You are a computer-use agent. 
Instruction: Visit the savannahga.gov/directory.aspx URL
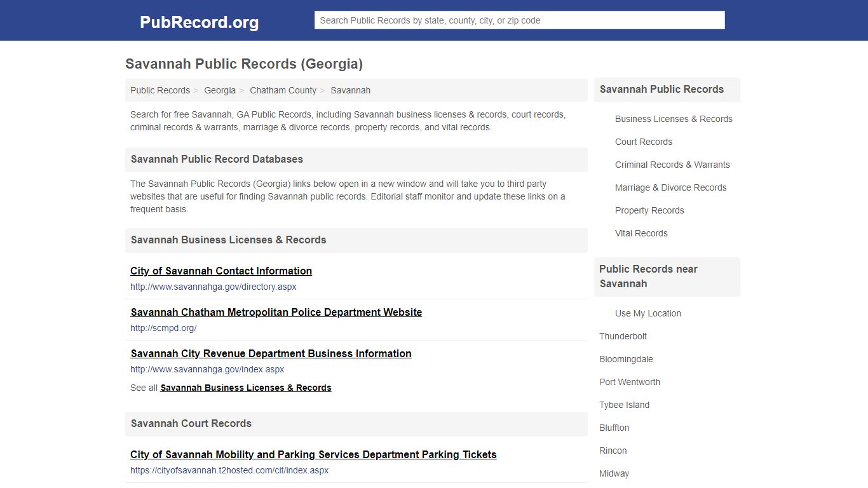point(214,287)
